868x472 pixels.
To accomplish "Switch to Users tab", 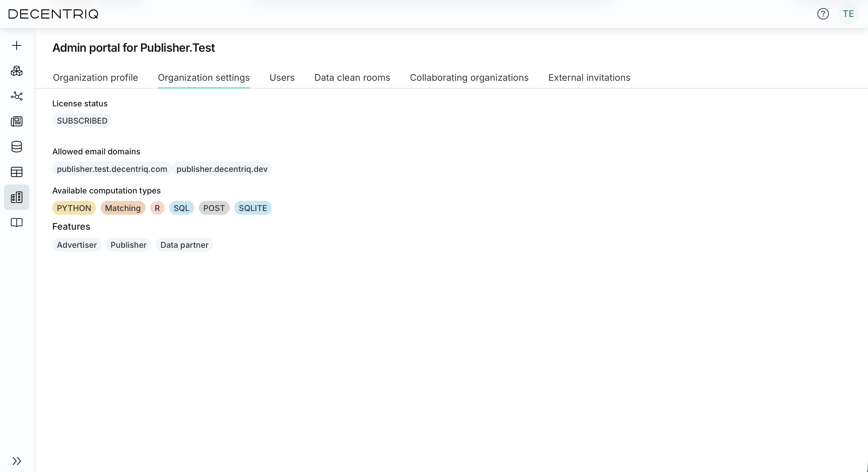I will (282, 78).
